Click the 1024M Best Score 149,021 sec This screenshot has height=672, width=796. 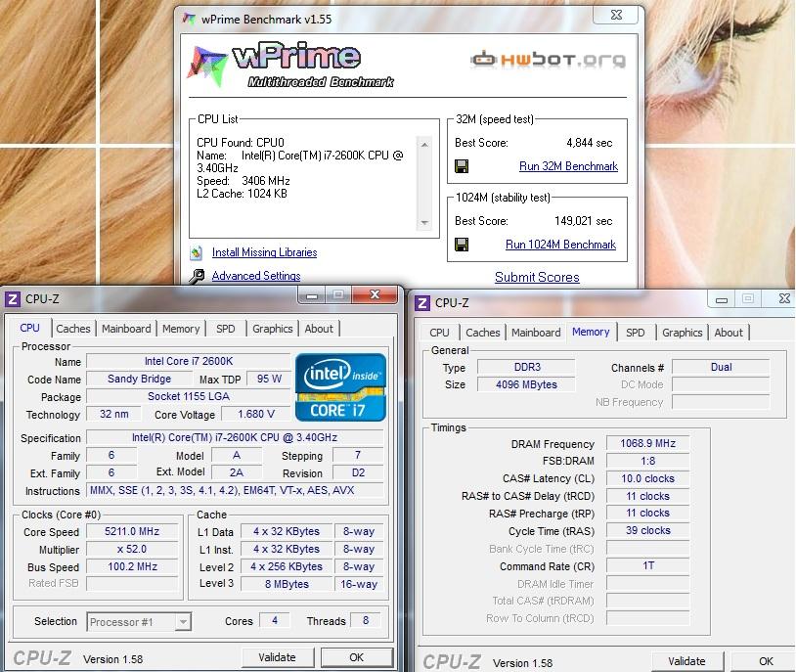coord(583,221)
